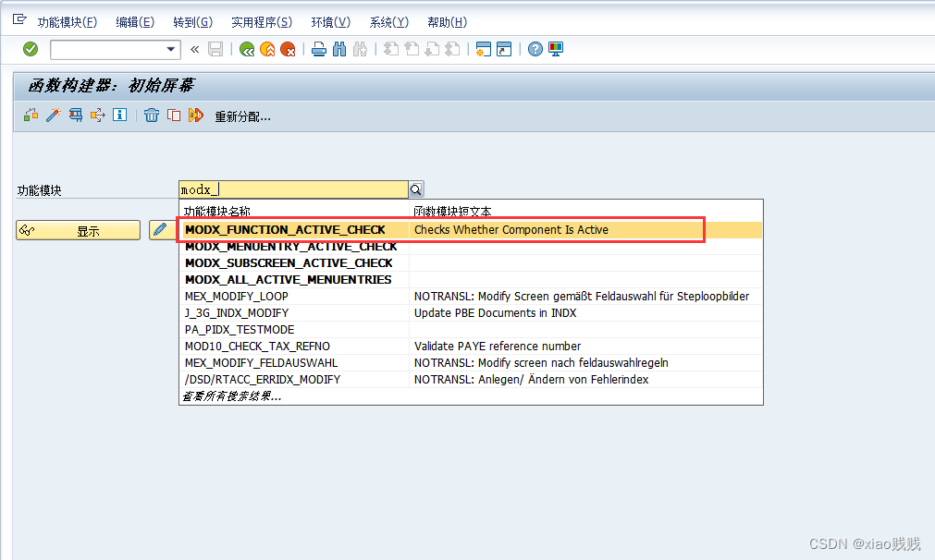Click the 重新分配 reassign button
This screenshot has height=560, width=935.
pos(244,116)
